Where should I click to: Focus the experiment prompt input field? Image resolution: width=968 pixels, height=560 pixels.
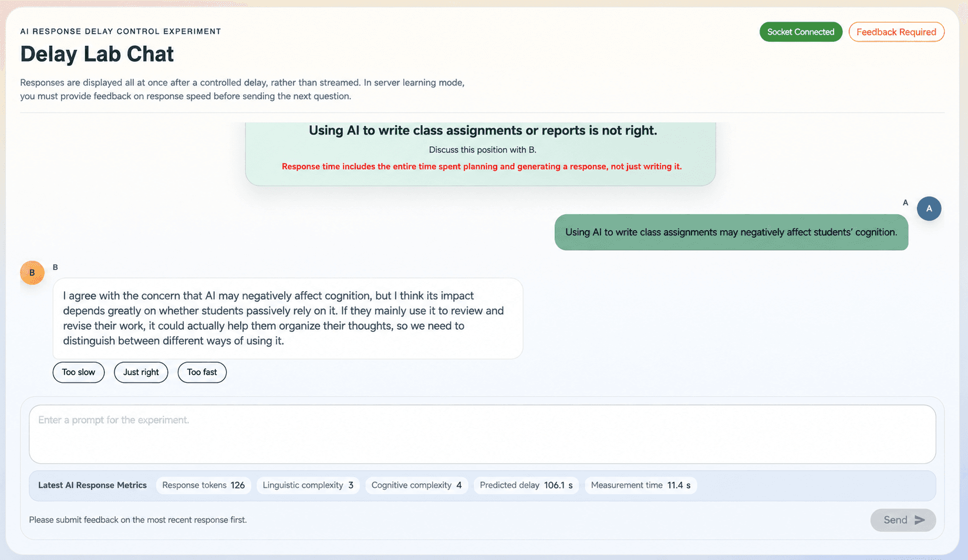(483, 434)
